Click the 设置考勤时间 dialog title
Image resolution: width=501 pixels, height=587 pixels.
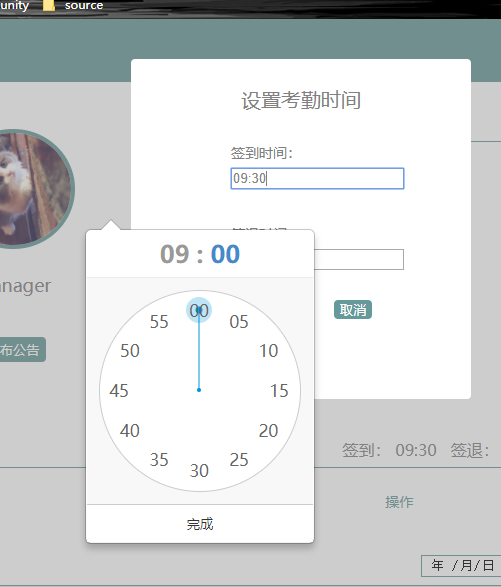(301, 100)
